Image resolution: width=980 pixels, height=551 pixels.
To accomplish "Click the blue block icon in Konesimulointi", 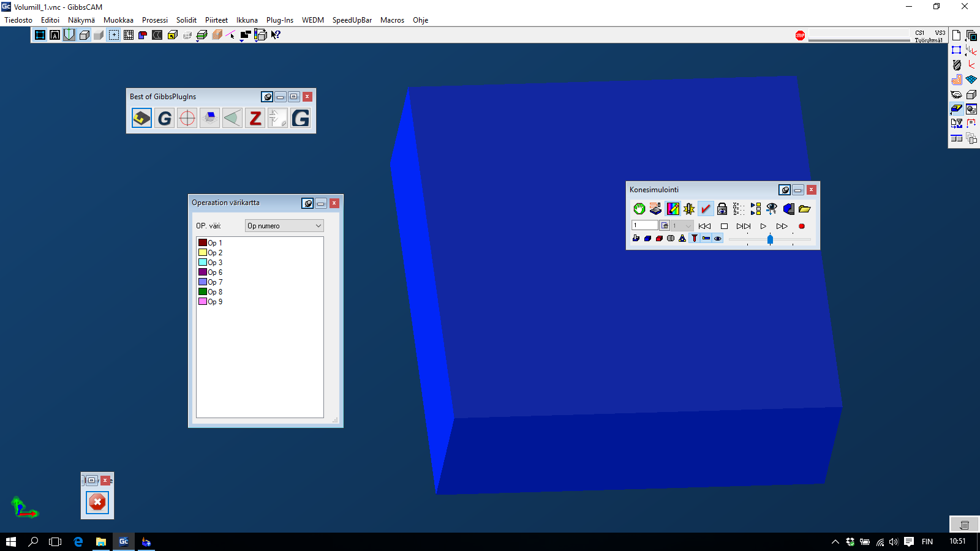I will point(647,238).
